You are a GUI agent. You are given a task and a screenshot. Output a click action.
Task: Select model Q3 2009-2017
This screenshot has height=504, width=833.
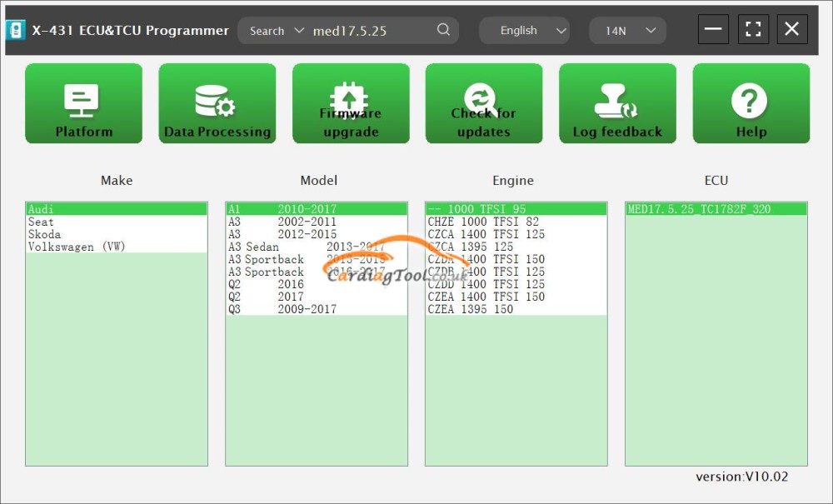(317, 309)
